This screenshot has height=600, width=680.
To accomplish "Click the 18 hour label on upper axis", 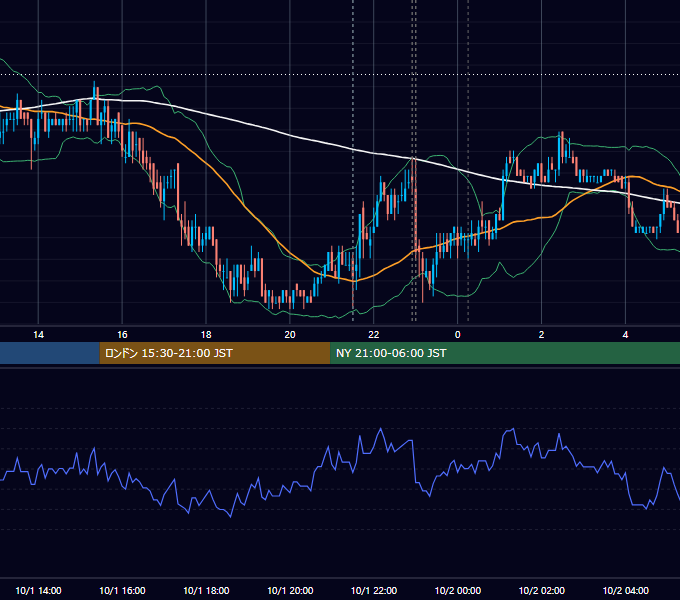I will click(206, 335).
